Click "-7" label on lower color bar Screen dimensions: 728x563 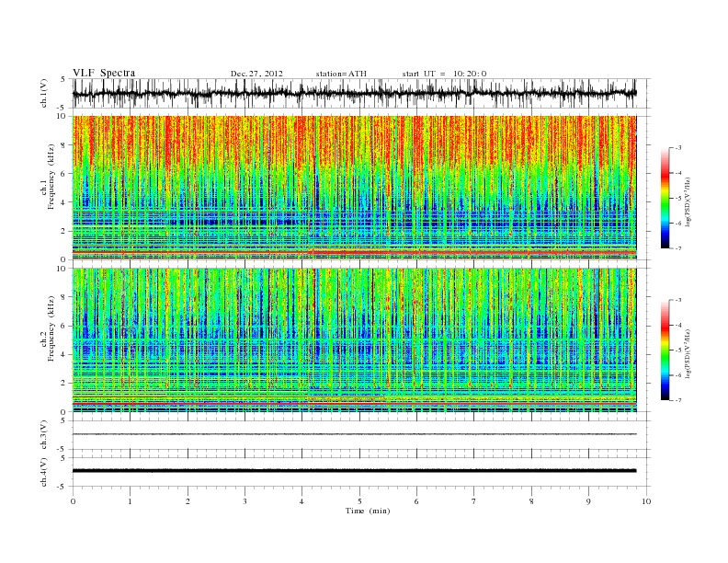pyautogui.click(x=678, y=400)
